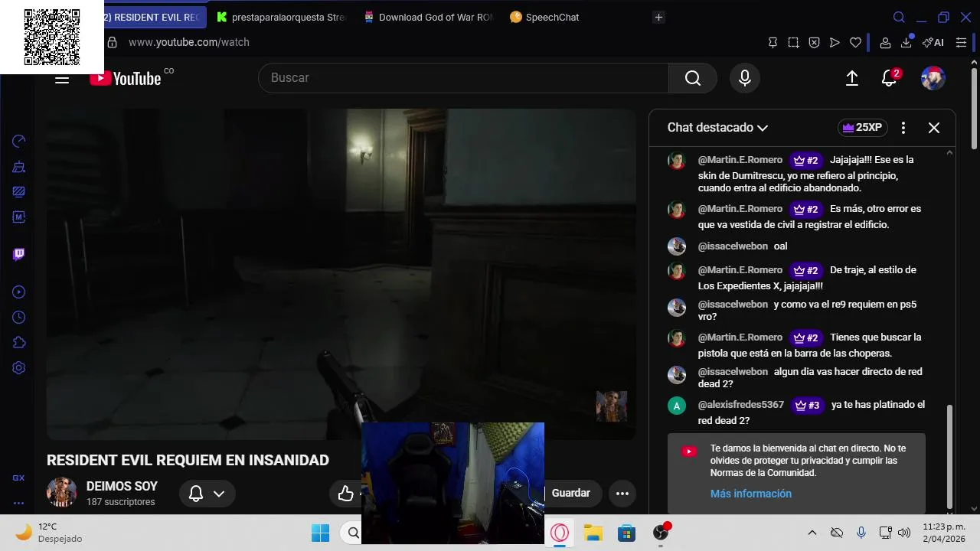Open the channel notification bell dropdown
This screenshot has height=551, width=980.
(207, 494)
